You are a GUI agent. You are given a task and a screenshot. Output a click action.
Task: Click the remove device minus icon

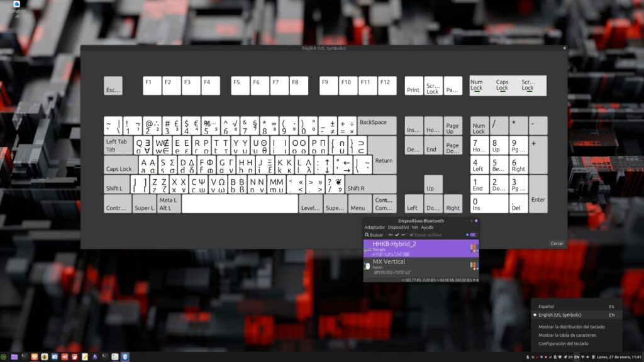403,235
